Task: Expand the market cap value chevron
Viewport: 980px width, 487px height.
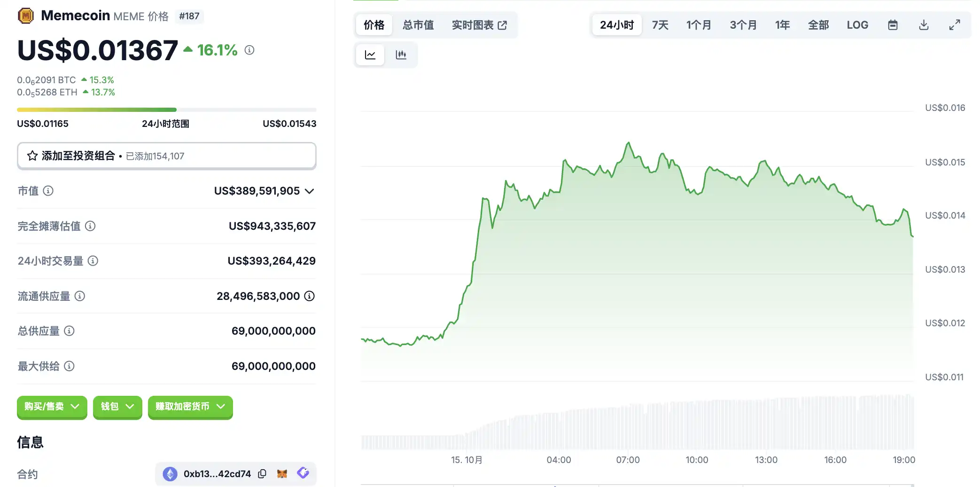Action: [309, 191]
